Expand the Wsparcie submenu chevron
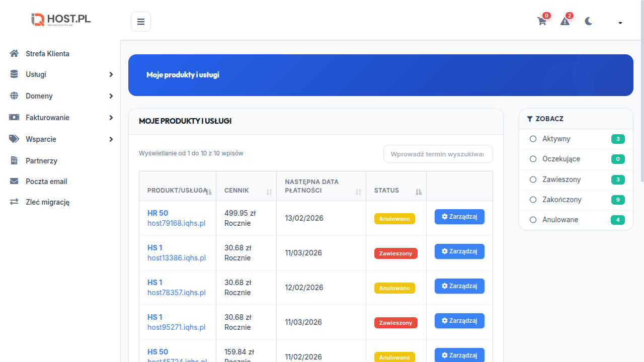 point(111,139)
